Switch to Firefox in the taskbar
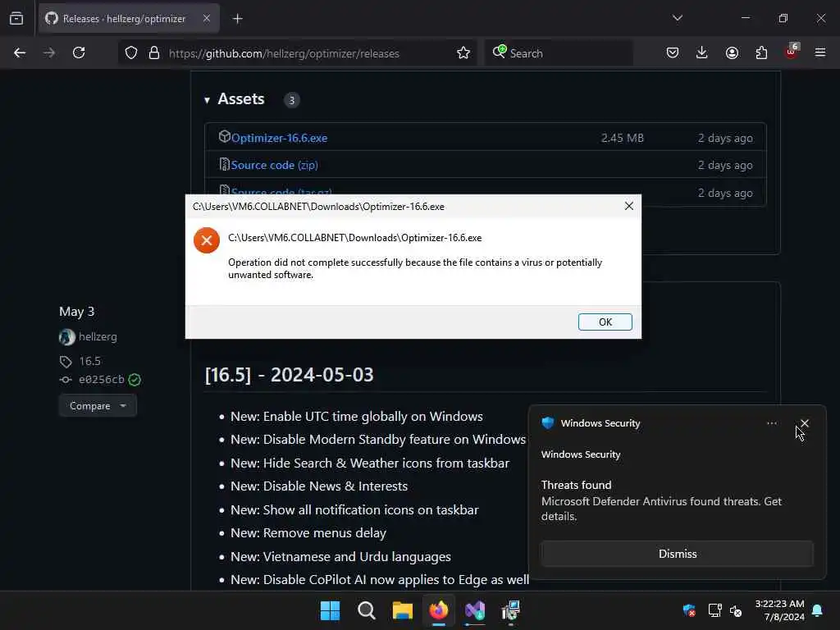The width and height of the screenshot is (840, 630). (x=439, y=610)
